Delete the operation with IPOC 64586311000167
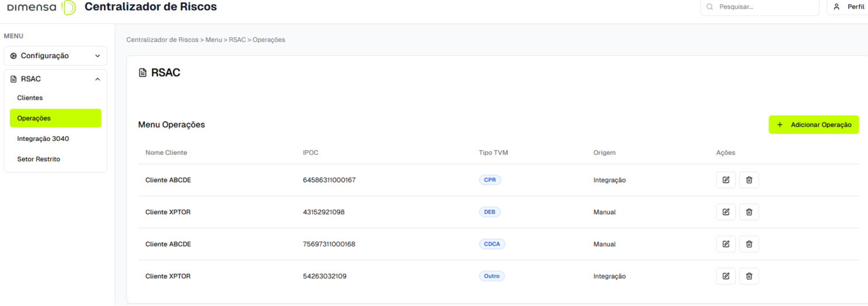This screenshot has height=306, width=868. click(x=749, y=180)
